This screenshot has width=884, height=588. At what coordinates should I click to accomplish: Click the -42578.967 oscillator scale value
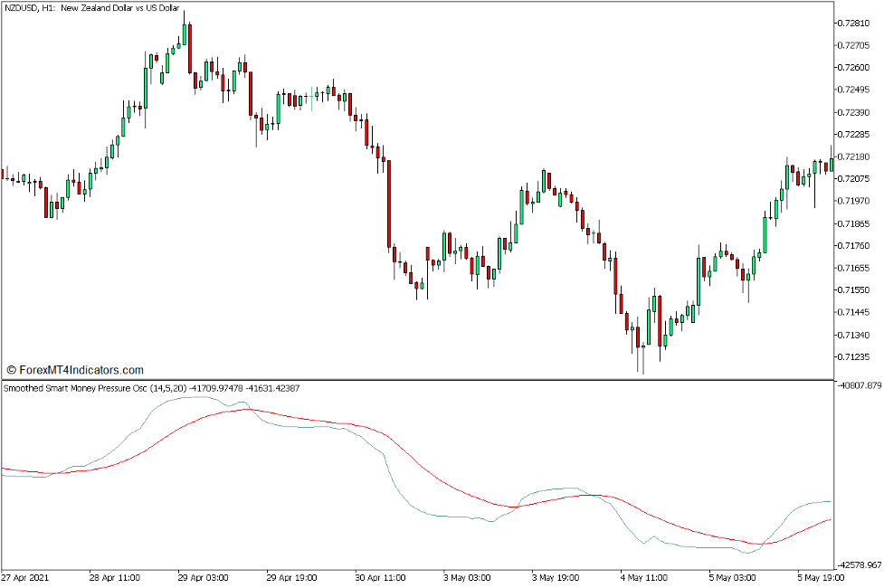pos(858,564)
